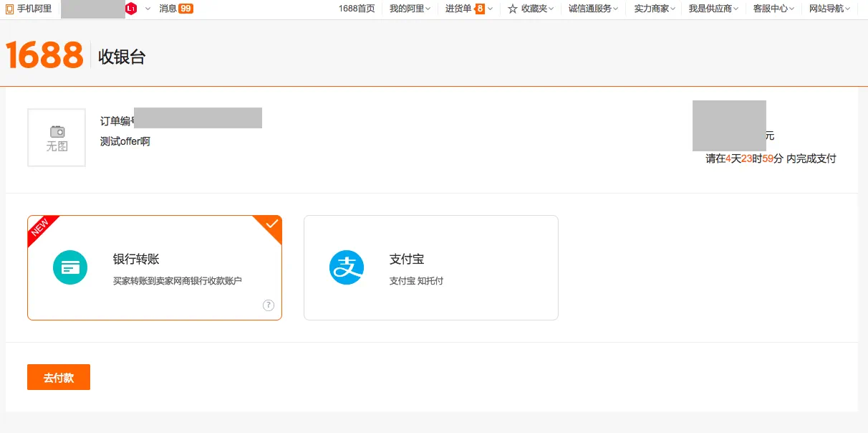
Task: Open messages showing the 99 badge
Action: pos(185,9)
